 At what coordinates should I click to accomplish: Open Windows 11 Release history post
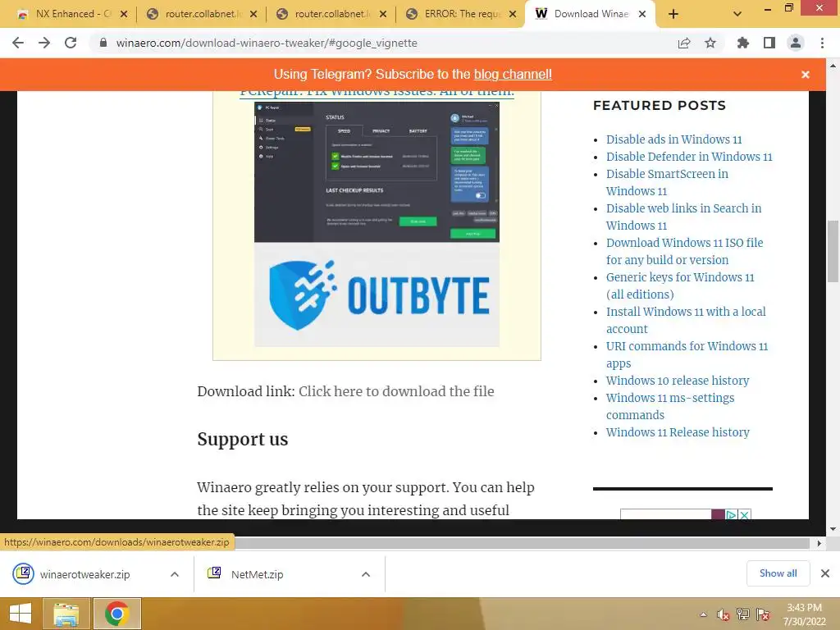[x=677, y=431]
